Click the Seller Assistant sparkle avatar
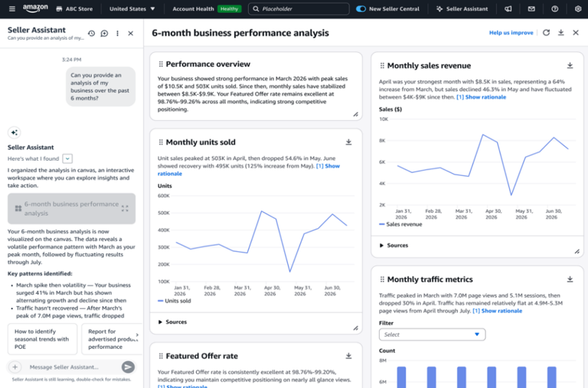Viewport: 588px width, 388px height. click(x=15, y=132)
